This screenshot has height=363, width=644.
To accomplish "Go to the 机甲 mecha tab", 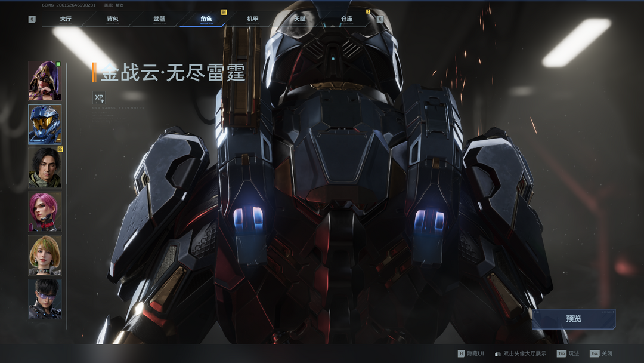I will click(x=253, y=19).
